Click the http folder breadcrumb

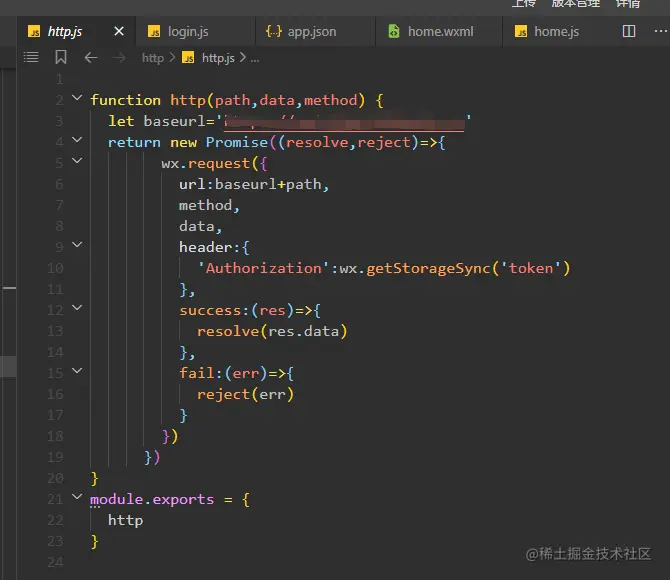coord(153,58)
